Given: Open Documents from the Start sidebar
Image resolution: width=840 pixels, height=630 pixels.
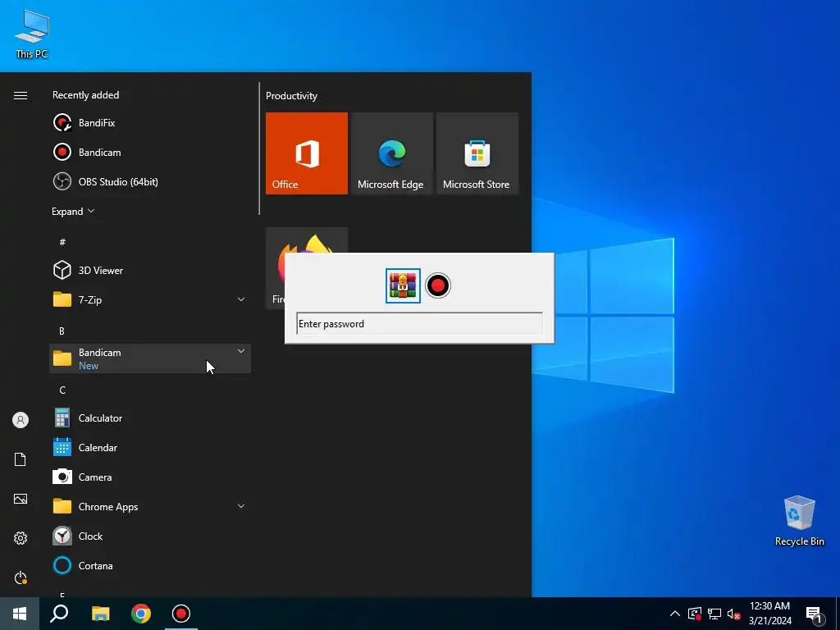Looking at the screenshot, I should [x=21, y=459].
